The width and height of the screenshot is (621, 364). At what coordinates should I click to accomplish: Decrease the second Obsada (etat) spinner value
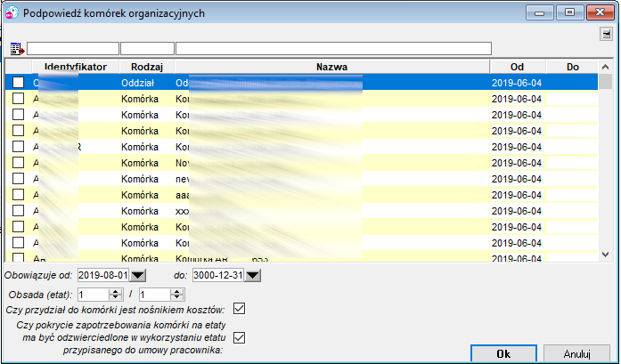[x=176, y=297]
